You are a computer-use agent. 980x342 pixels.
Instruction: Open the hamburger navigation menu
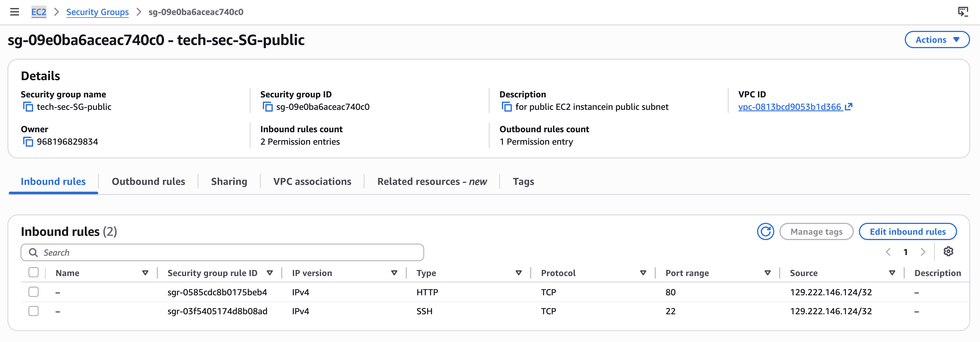(x=14, y=12)
